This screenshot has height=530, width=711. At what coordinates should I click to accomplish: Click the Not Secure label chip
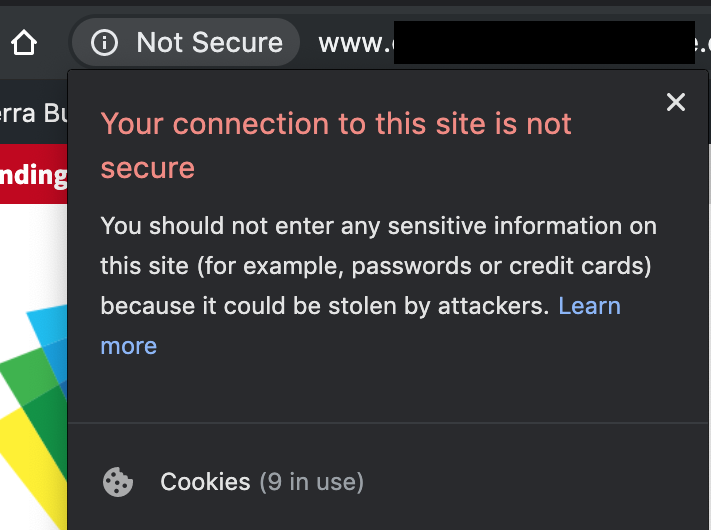(x=186, y=43)
